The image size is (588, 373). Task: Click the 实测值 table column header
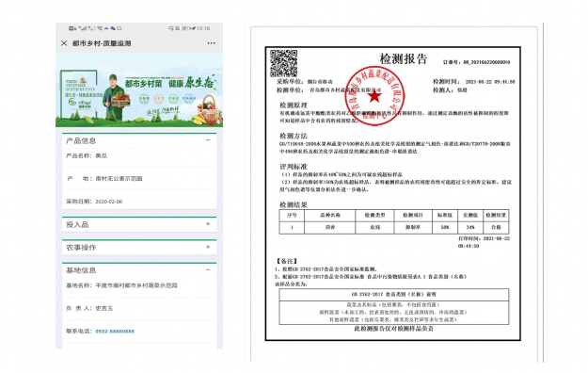point(470,216)
